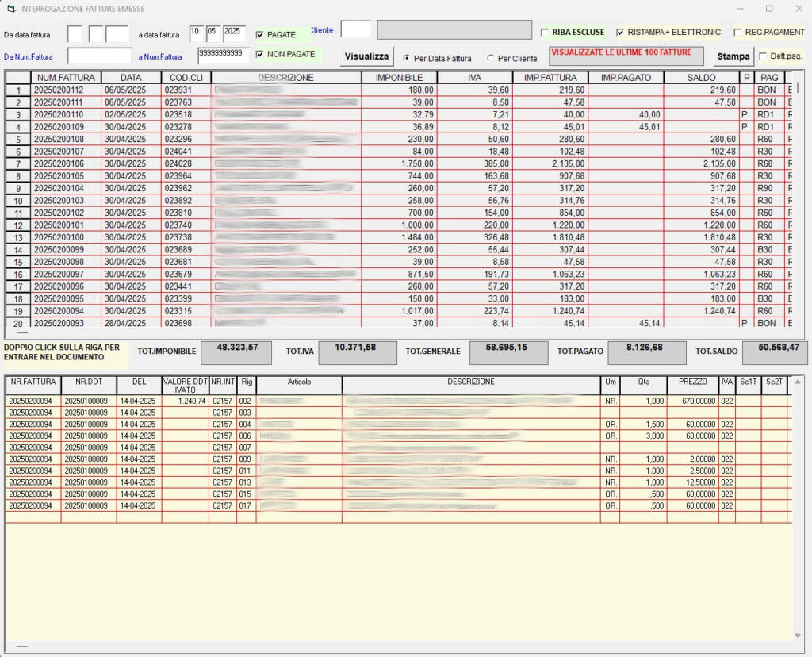Focus the Da Num.Fattura input box
Screen dimensions: 812x657
pos(99,56)
